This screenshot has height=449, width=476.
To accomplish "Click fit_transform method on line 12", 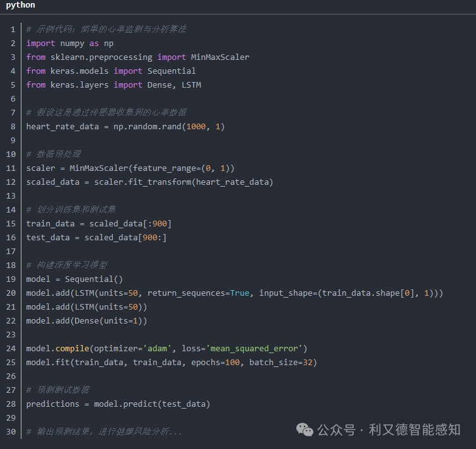I will (160, 182).
